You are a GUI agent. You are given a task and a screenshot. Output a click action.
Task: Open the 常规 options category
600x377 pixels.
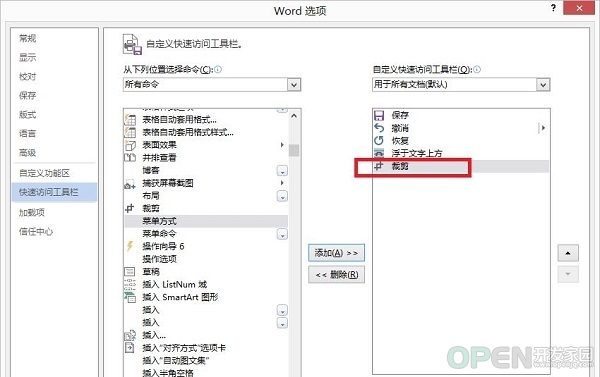tap(28, 38)
